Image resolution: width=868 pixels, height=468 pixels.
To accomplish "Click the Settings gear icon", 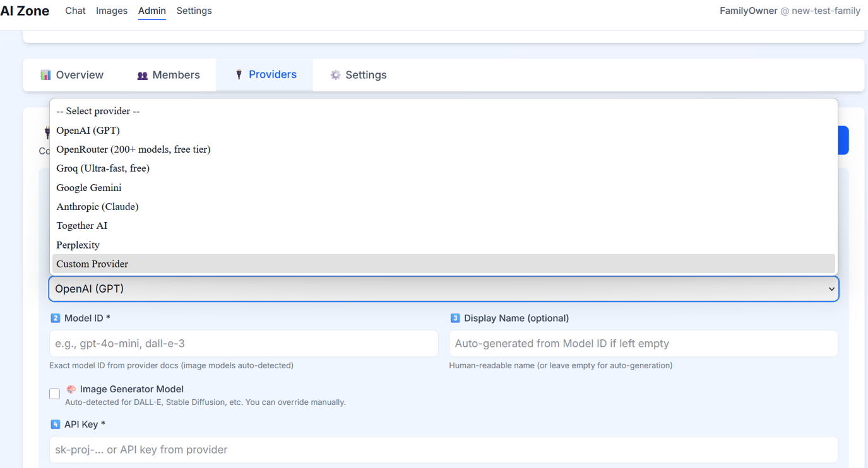I will click(335, 75).
